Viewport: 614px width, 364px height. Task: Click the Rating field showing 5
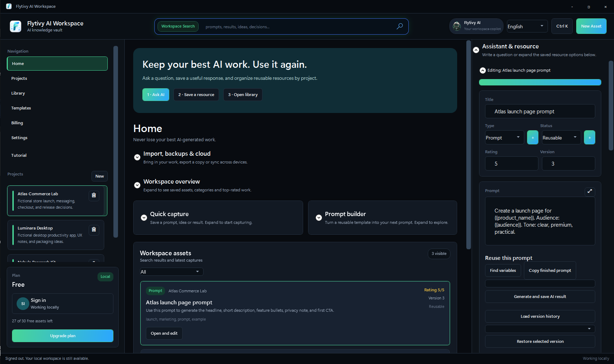click(x=512, y=163)
